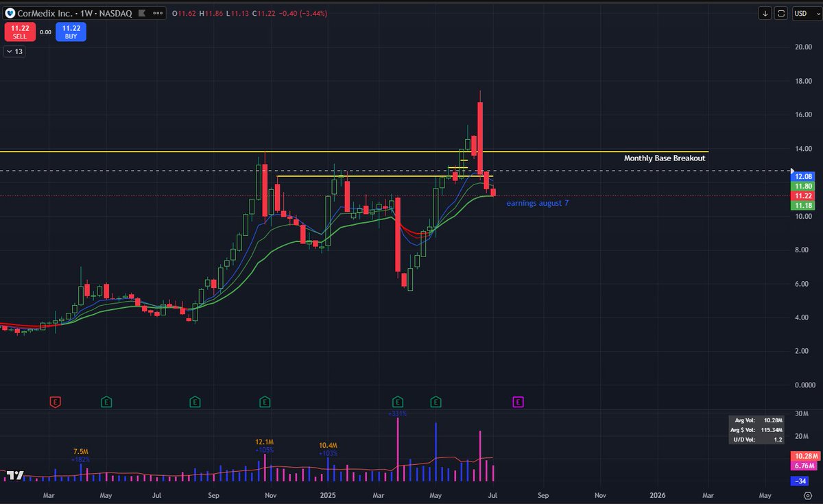
Task: Click the fullscreen frame icon at top right
Action: coord(783,13)
